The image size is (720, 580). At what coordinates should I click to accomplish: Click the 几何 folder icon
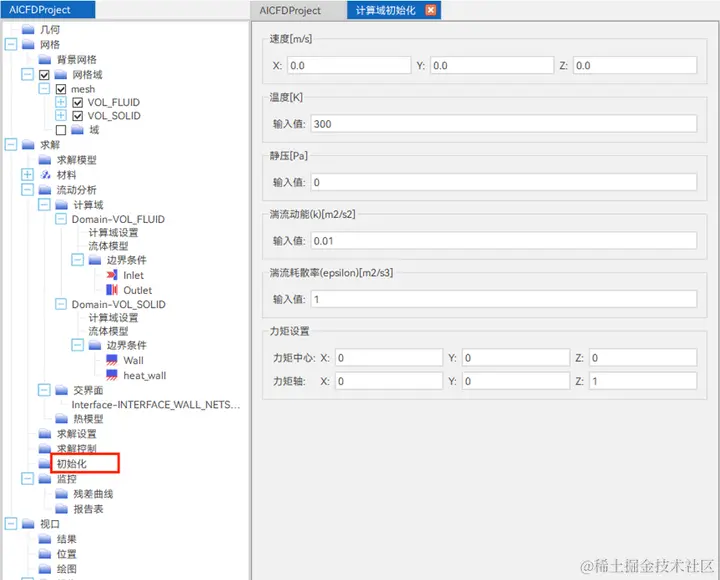(x=28, y=29)
